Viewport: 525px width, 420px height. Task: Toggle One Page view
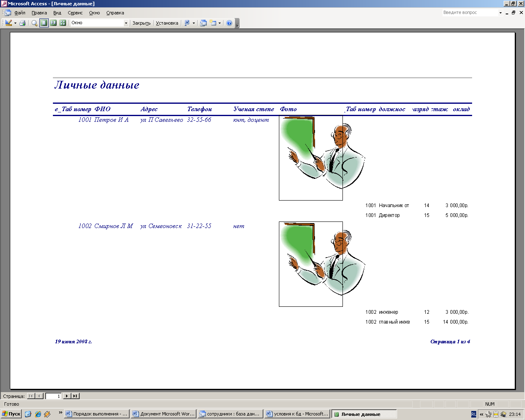pyautogui.click(x=44, y=23)
